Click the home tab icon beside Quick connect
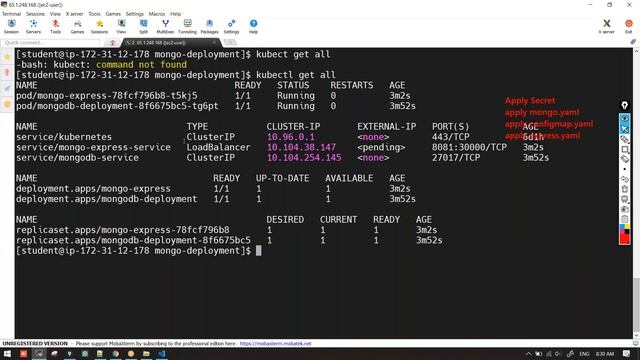 pyautogui.click(x=112, y=42)
